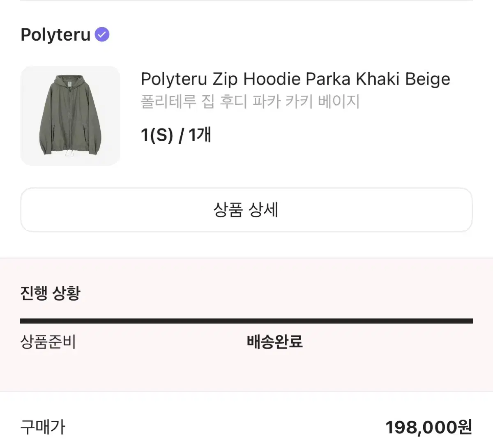Open the Polyteru brand page
The height and width of the screenshot is (448, 493).
pyautogui.click(x=55, y=34)
